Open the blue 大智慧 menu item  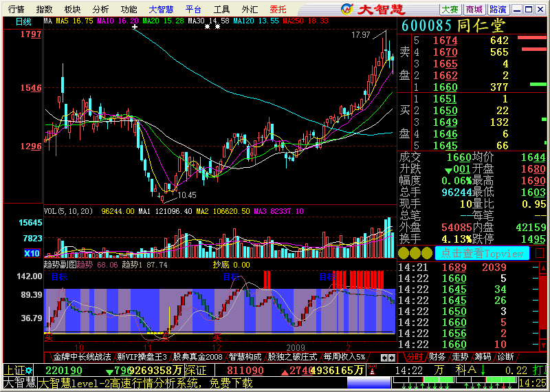pos(161,9)
